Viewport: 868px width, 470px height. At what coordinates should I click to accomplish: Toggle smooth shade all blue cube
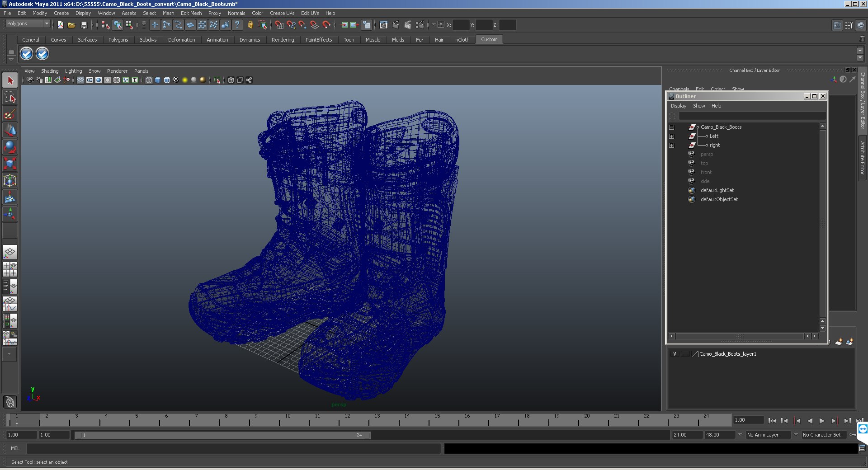click(158, 80)
